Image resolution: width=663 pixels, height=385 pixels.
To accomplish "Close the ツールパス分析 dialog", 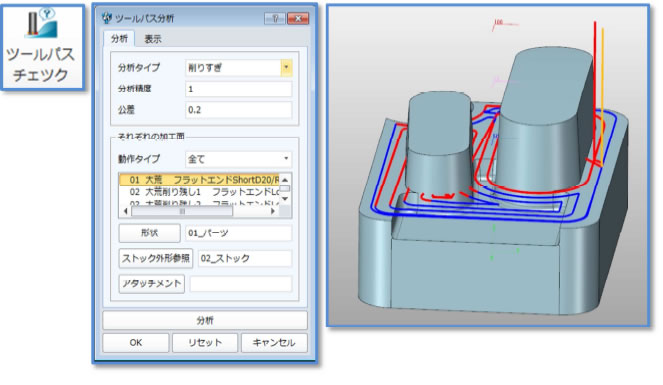I will pyautogui.click(x=298, y=19).
